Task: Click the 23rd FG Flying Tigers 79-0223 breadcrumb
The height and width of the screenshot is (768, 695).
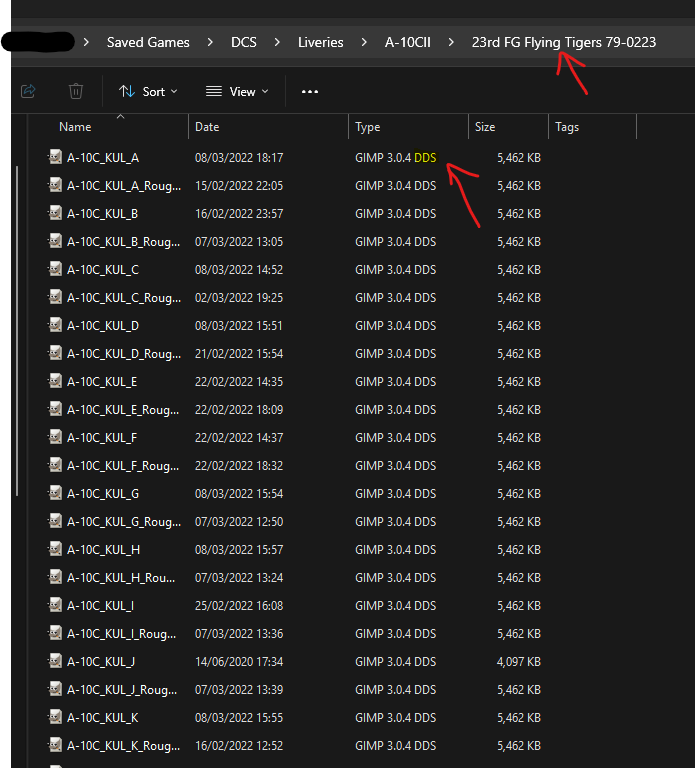Action: (x=564, y=43)
